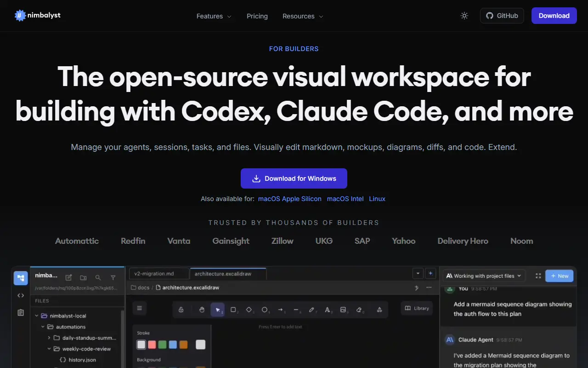Select the Selection arrow tool

[x=218, y=310]
